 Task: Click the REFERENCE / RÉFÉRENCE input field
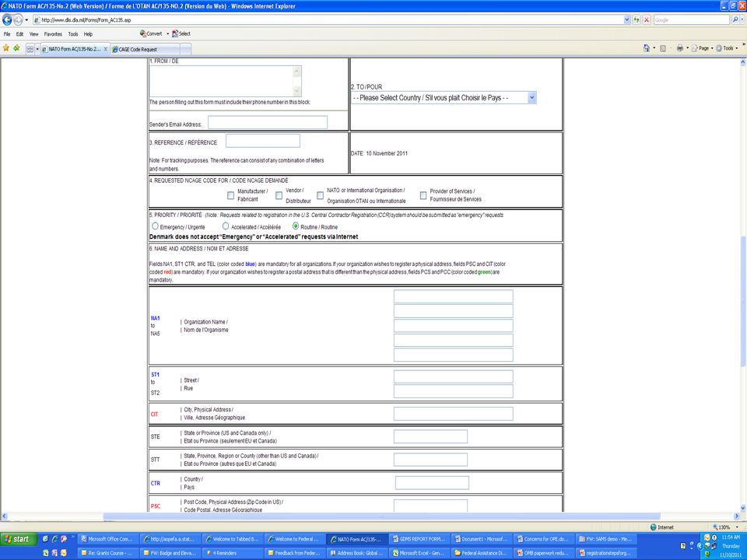[263, 141]
